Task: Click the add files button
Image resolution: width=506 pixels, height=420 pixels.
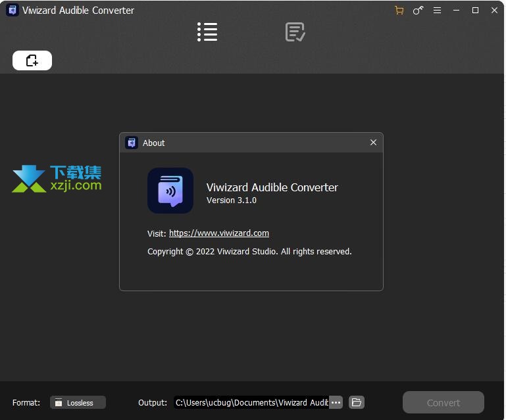Action: [x=32, y=60]
